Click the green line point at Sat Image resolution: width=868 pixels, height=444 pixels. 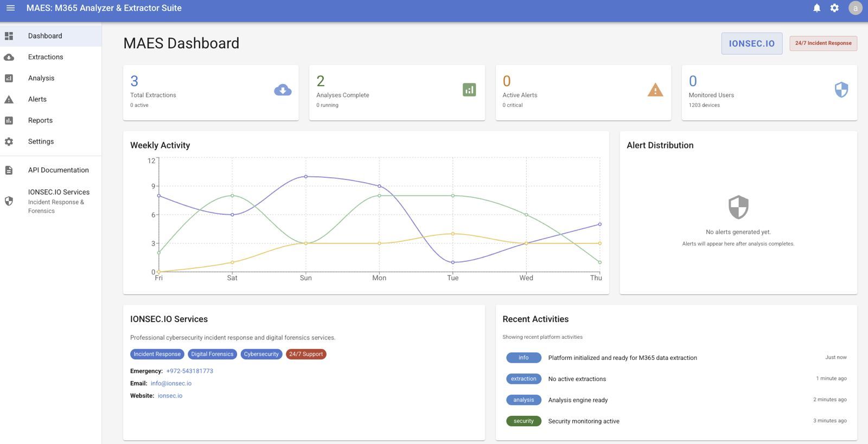click(232, 196)
